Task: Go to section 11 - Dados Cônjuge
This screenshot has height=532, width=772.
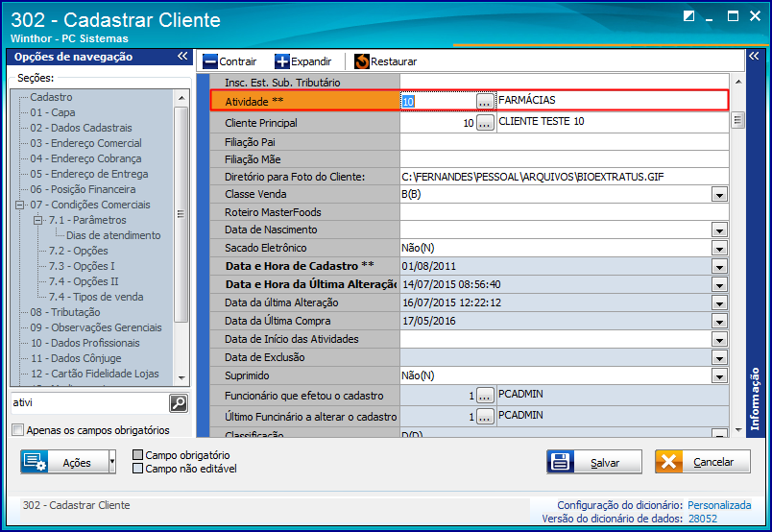Action: point(76,358)
